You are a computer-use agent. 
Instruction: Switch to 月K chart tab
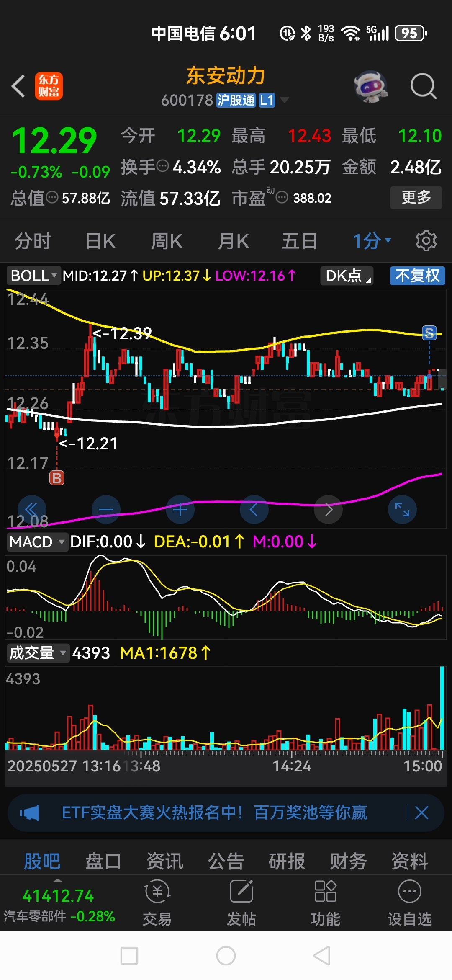click(234, 241)
